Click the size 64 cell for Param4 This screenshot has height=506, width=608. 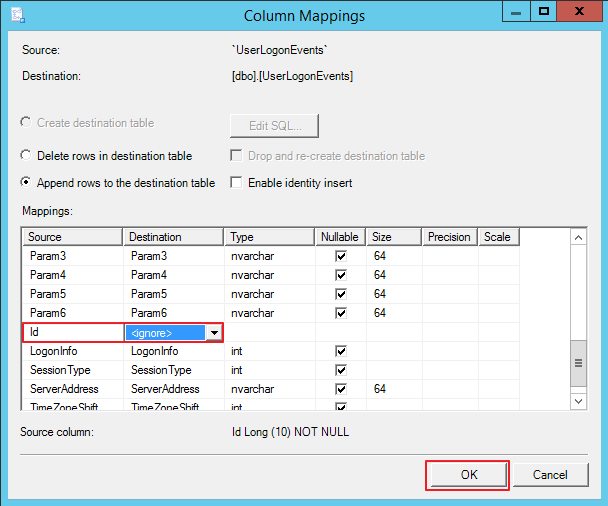click(394, 275)
